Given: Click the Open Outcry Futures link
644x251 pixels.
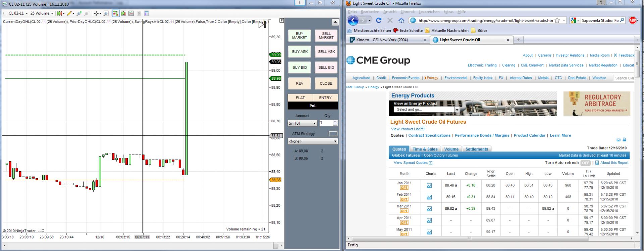Looking at the screenshot, I should (441, 155).
